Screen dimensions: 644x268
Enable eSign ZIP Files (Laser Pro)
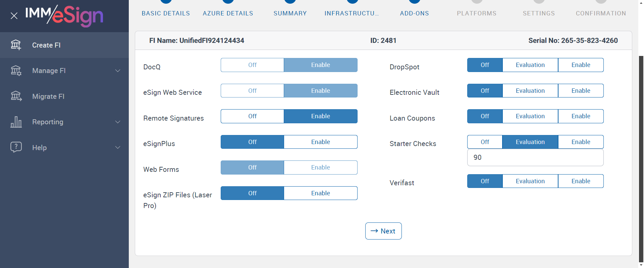click(321, 193)
